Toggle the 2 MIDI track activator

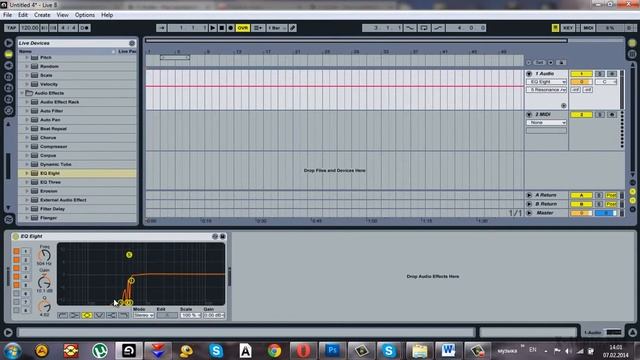[581, 115]
